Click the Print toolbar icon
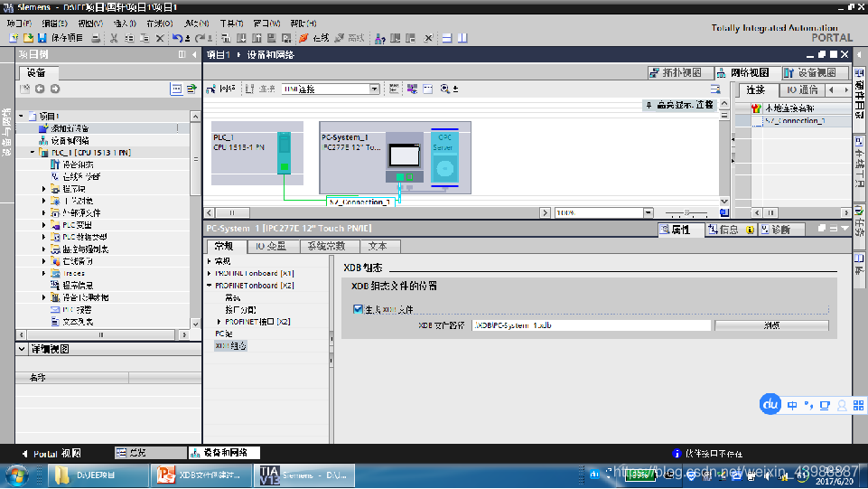Screen dimensions: 868x489 (96, 38)
